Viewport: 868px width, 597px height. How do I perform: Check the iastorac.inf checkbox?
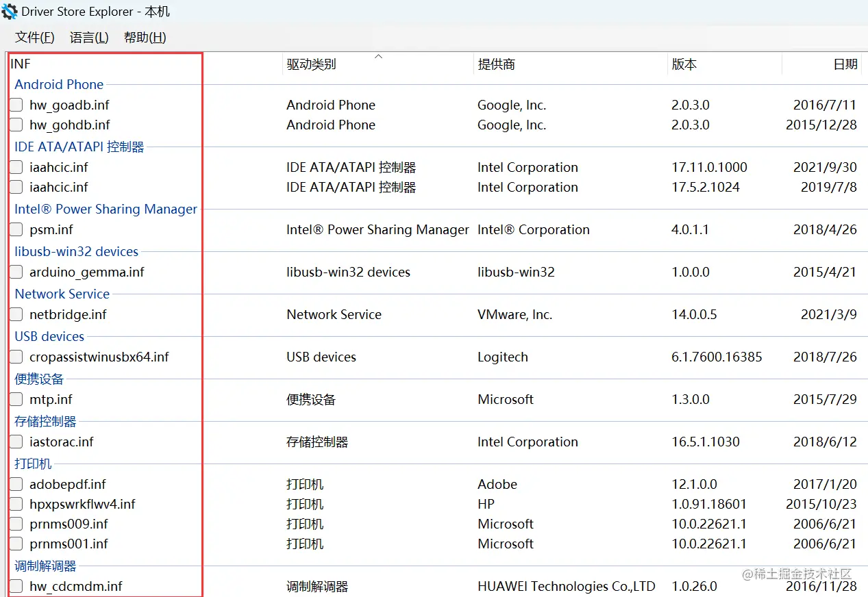[x=16, y=442]
